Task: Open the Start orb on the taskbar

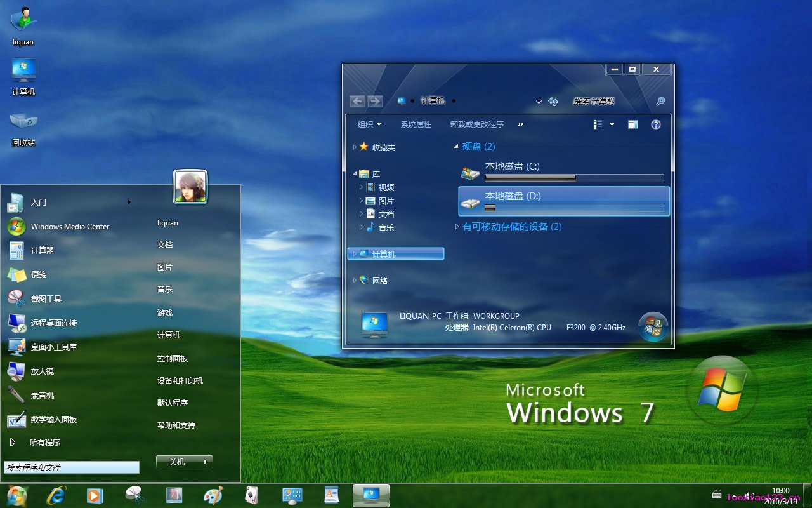Action: pyautogui.click(x=16, y=495)
